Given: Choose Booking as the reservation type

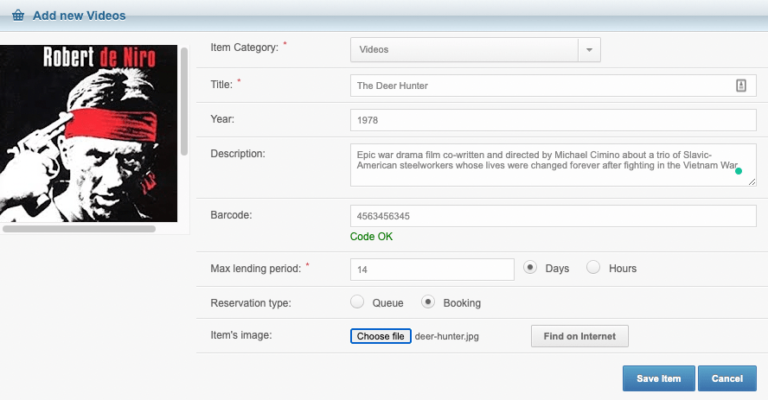Looking at the screenshot, I should 428,302.
